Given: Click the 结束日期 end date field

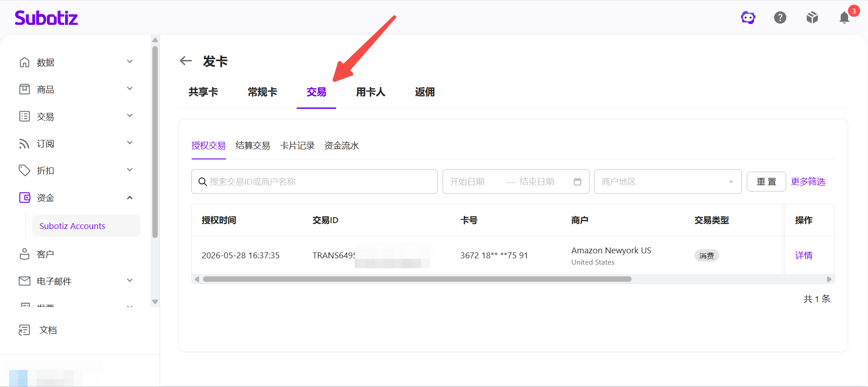Looking at the screenshot, I should [x=537, y=182].
